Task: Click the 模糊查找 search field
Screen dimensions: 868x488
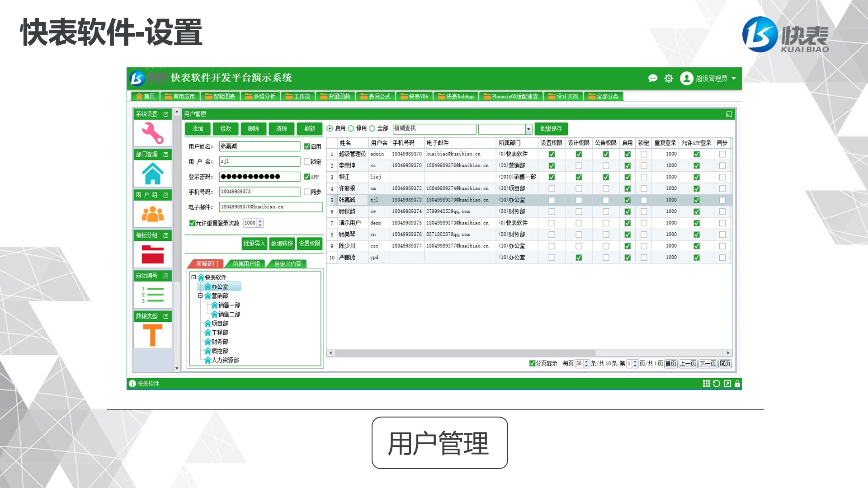Action: [434, 129]
